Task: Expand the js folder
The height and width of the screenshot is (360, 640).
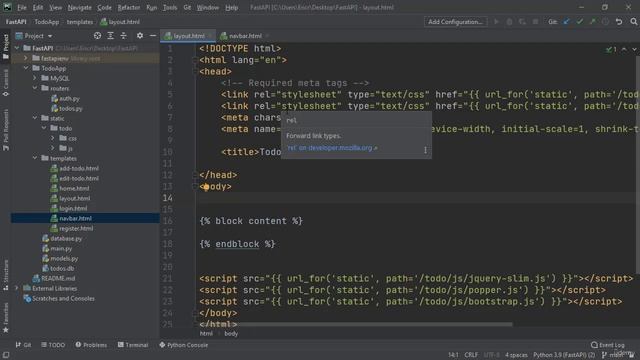Action: (53, 148)
